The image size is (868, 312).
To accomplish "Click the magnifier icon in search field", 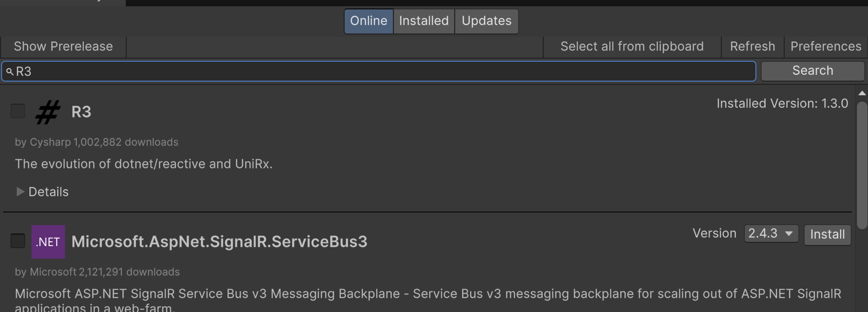I will click(x=9, y=72).
